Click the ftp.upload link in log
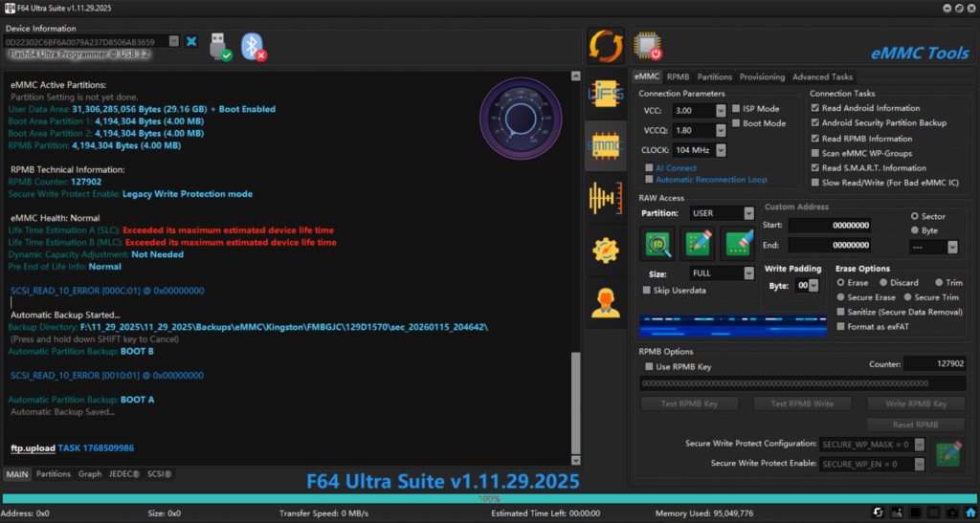 point(33,448)
